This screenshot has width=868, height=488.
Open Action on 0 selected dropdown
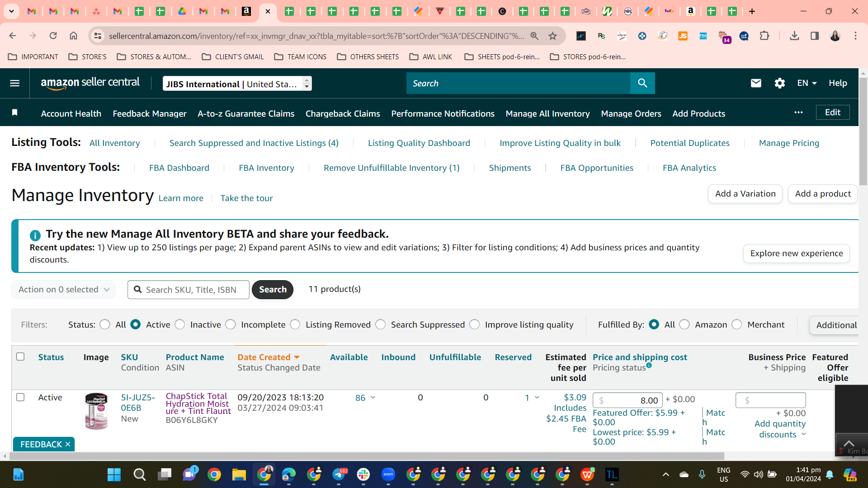click(x=63, y=290)
